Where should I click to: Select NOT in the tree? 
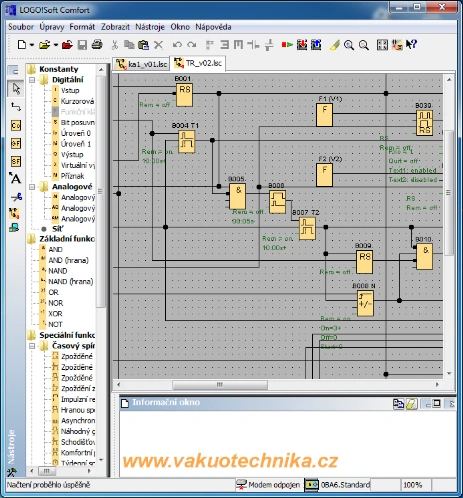pyautogui.click(x=55, y=324)
